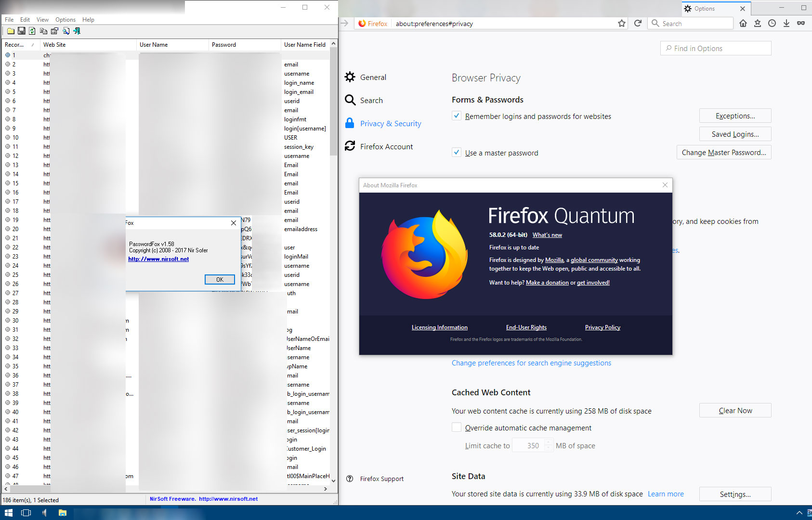Image resolution: width=812 pixels, height=520 pixels.
Task: Click the Find in Options search field
Action: point(716,48)
